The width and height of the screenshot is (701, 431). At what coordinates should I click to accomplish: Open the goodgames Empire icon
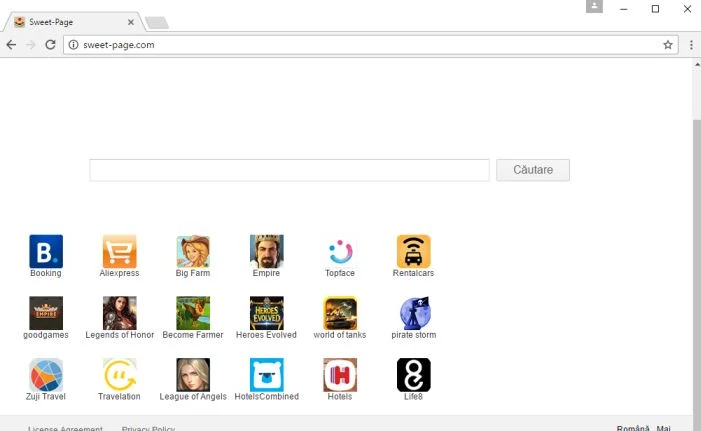pos(46,313)
